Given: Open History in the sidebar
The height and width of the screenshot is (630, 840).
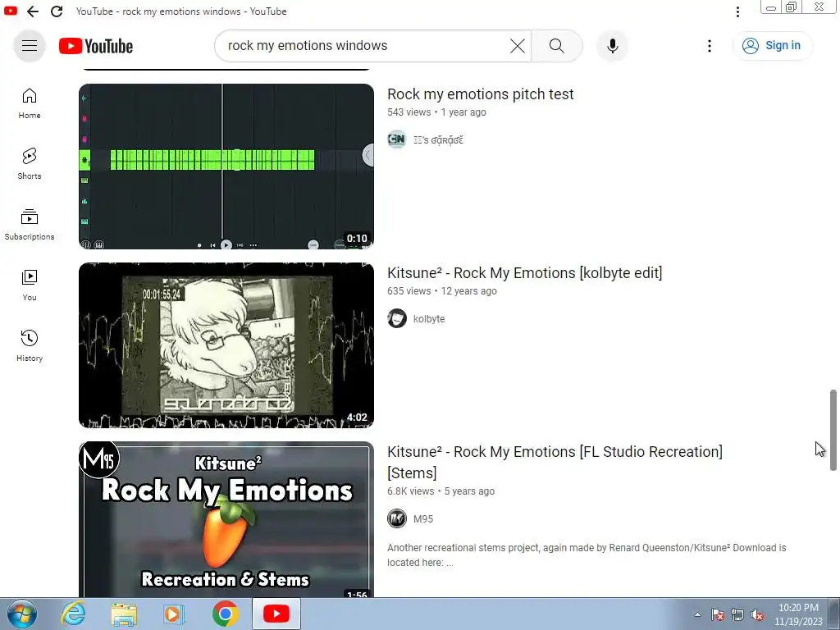Looking at the screenshot, I should pyautogui.click(x=30, y=346).
